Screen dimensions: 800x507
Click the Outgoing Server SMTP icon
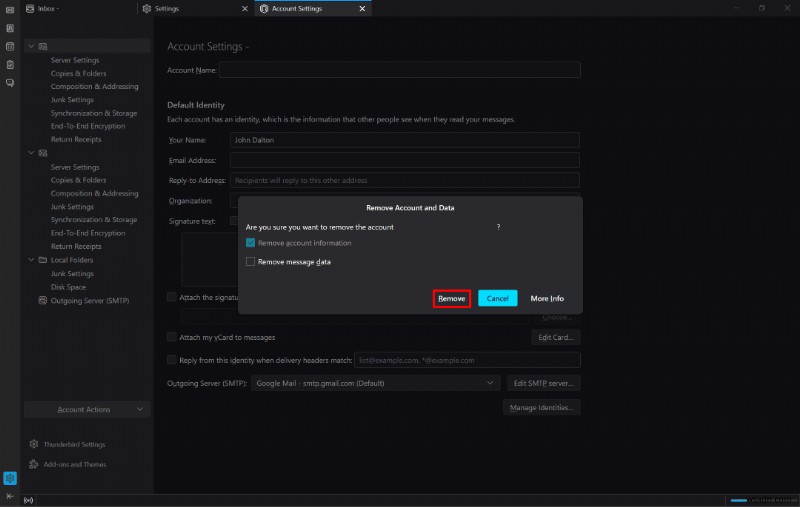[43, 300]
